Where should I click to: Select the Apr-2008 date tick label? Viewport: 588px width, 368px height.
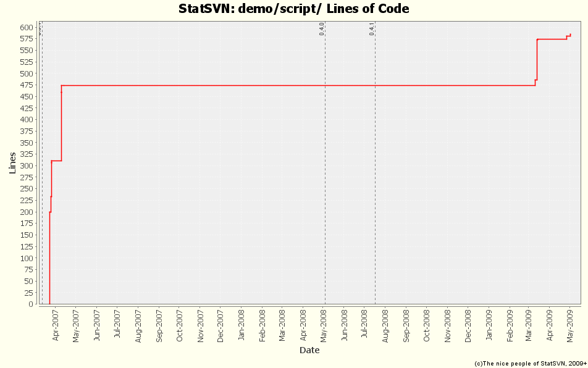303,325
